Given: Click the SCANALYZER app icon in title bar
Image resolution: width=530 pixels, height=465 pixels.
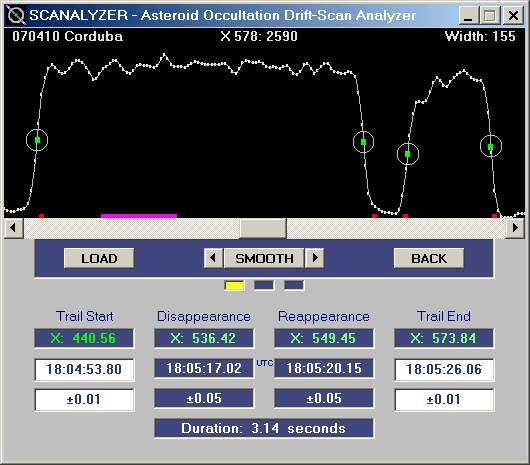Looking at the screenshot, I should [16, 15].
